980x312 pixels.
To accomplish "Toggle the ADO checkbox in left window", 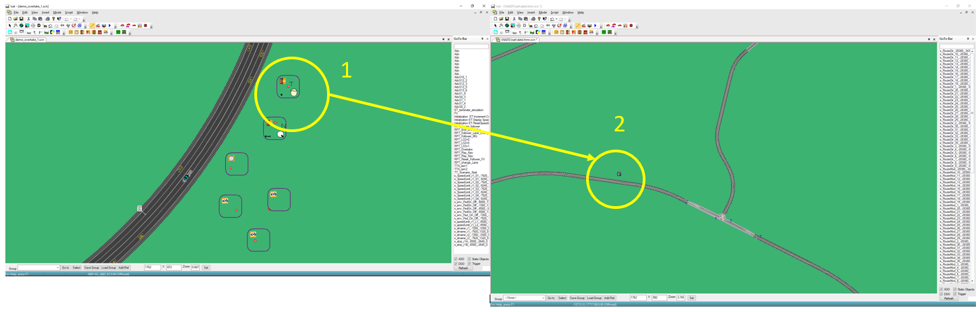I will pos(455,259).
